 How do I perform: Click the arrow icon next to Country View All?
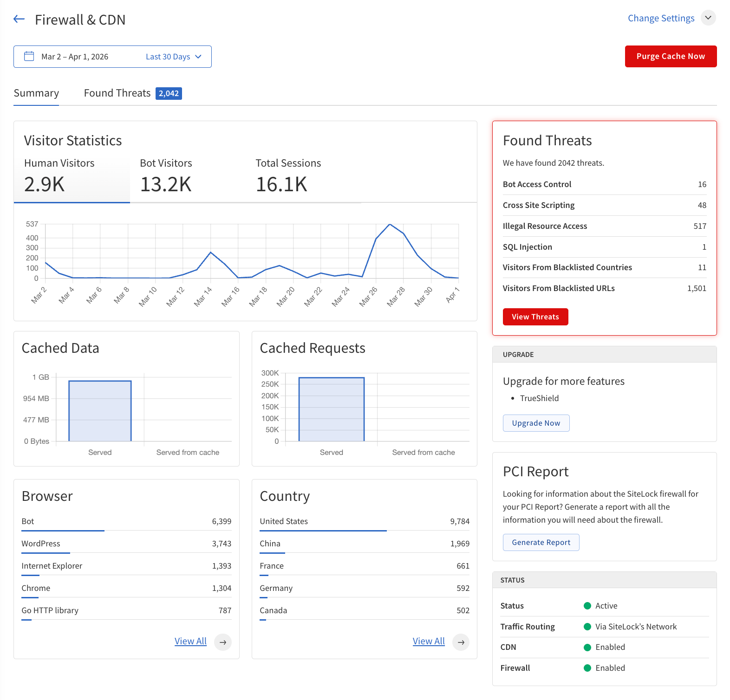click(461, 642)
